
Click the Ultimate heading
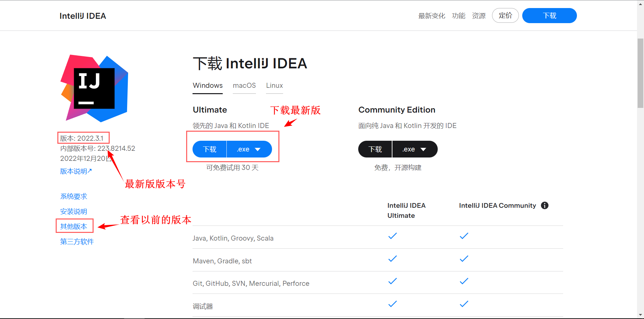210,110
